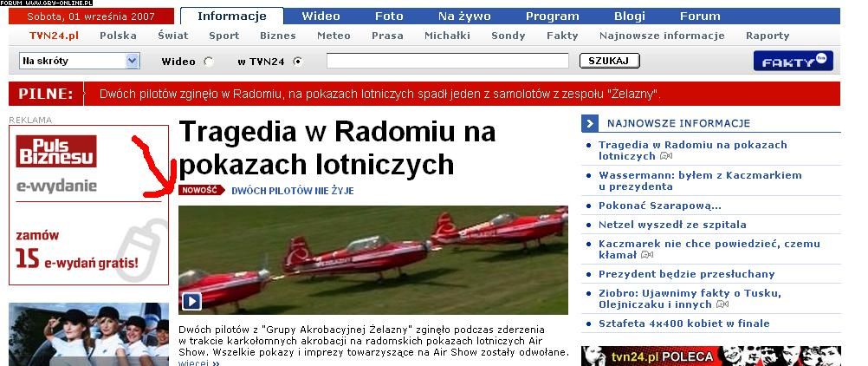Image resolution: width=868 pixels, height=366 pixels.
Task: Select the w TVN24 radio button
Action: coord(298,62)
